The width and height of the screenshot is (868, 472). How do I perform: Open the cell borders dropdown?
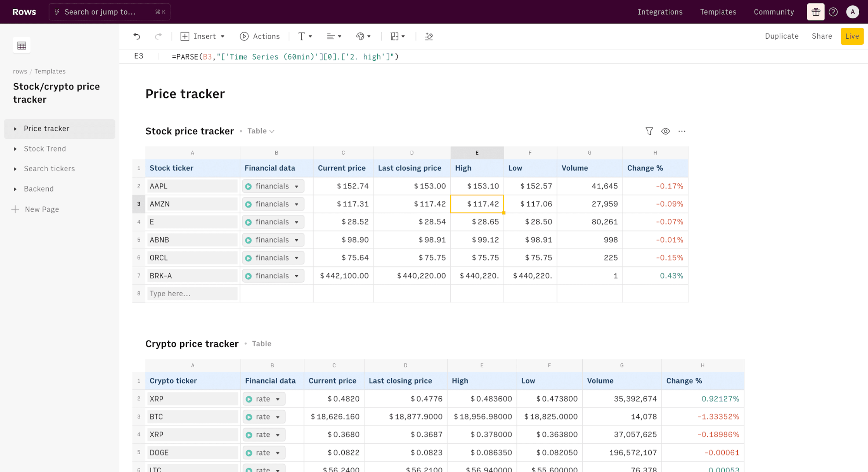click(x=398, y=36)
